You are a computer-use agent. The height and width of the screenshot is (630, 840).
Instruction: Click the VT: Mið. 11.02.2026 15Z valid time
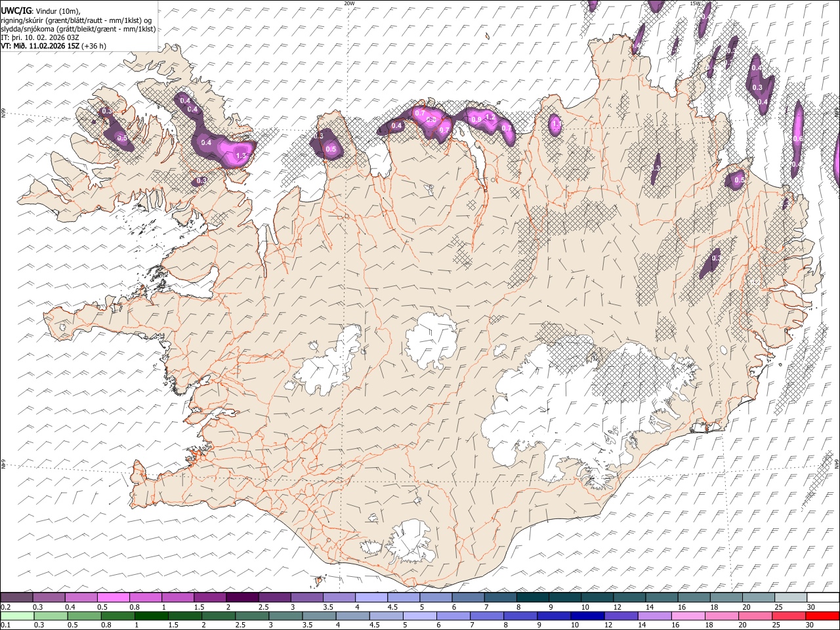pyautogui.click(x=40, y=46)
